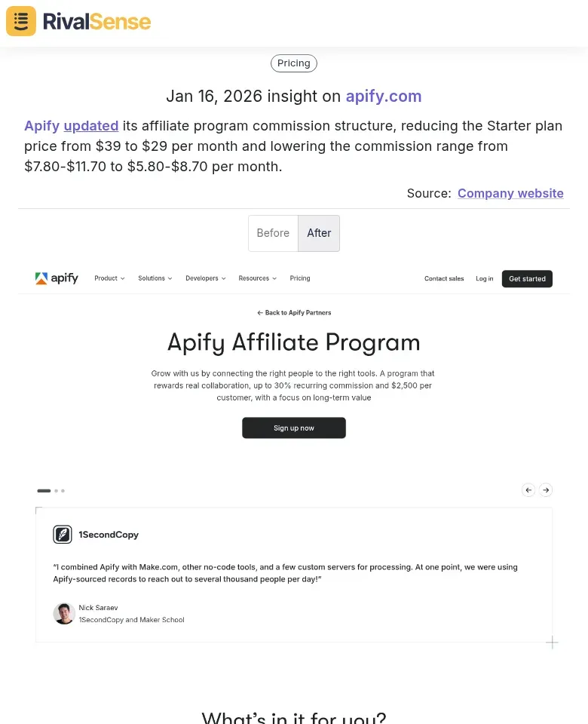
Task: Switch to the Before view
Action: [x=273, y=233]
